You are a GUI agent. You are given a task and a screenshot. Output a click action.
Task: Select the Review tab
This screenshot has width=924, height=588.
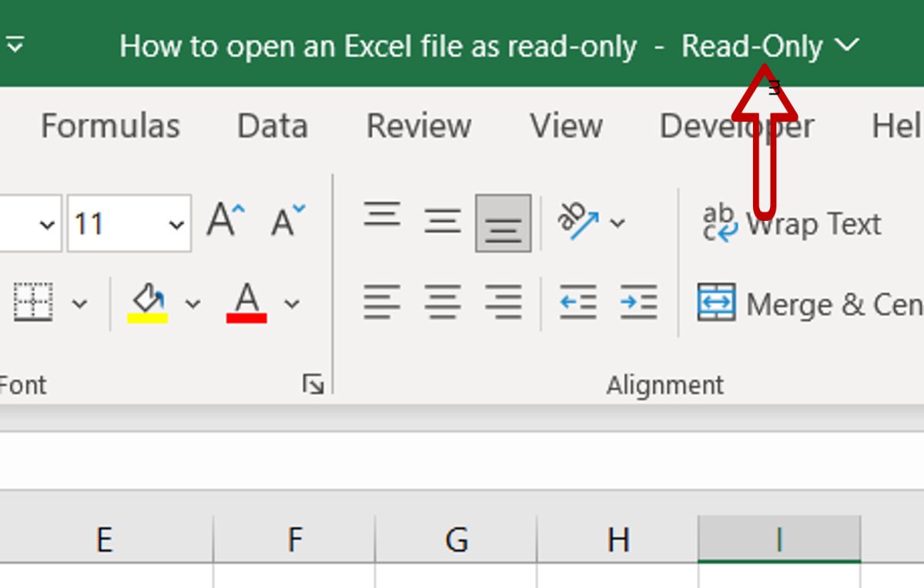[x=419, y=125]
